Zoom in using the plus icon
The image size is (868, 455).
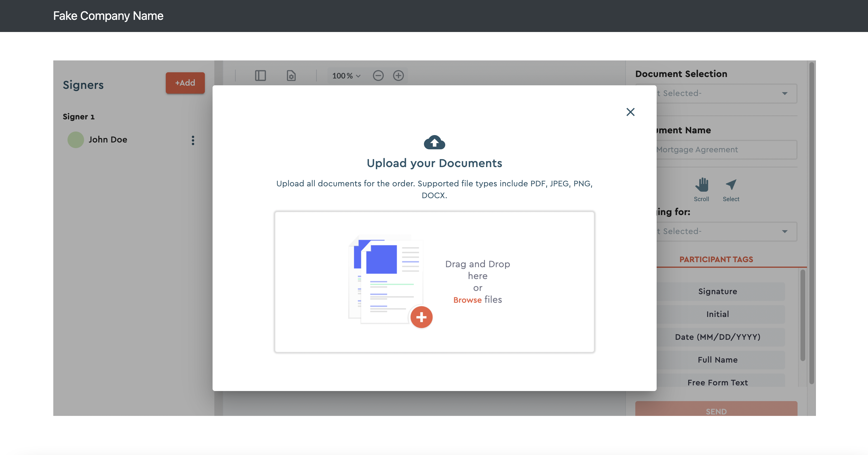click(x=398, y=76)
